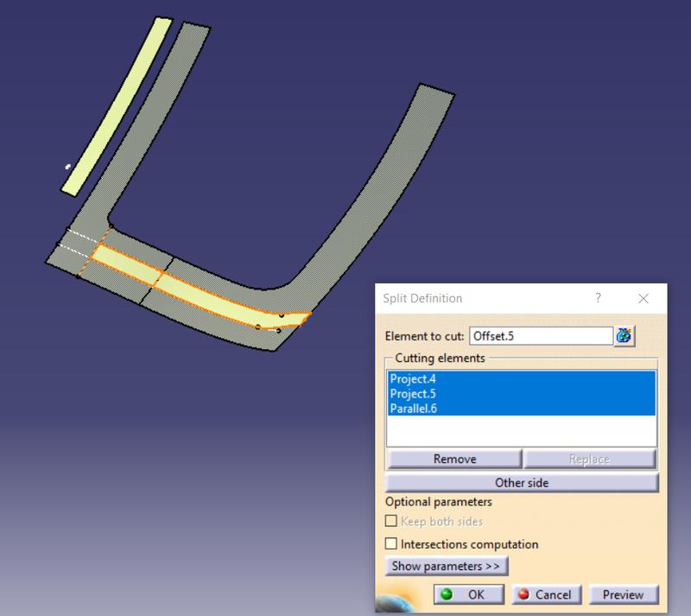This screenshot has width=691, height=616.
Task: Close the Split Definition window
Action: 643,298
